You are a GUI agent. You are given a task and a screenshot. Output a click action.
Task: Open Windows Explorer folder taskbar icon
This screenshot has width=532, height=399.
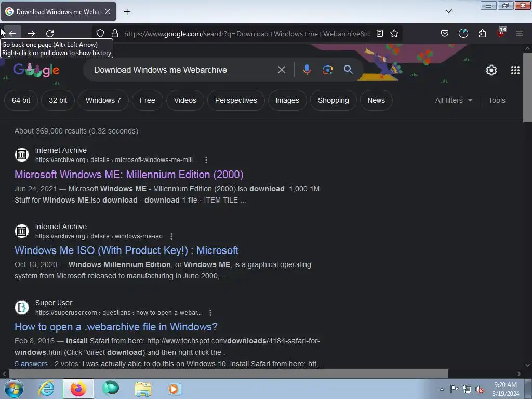click(143, 389)
